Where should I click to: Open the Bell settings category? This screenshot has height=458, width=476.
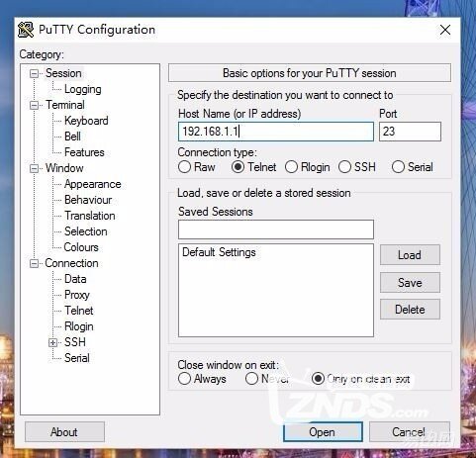[x=72, y=137]
